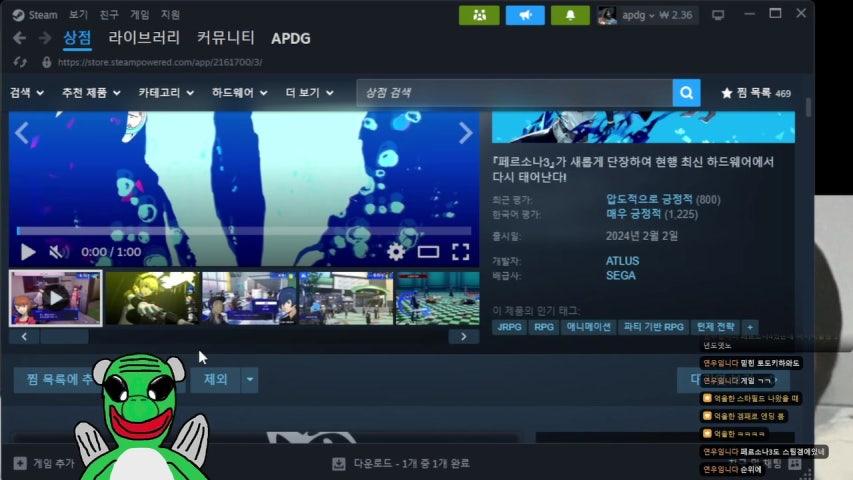Open the notifications bell icon

pyautogui.click(x=570, y=15)
